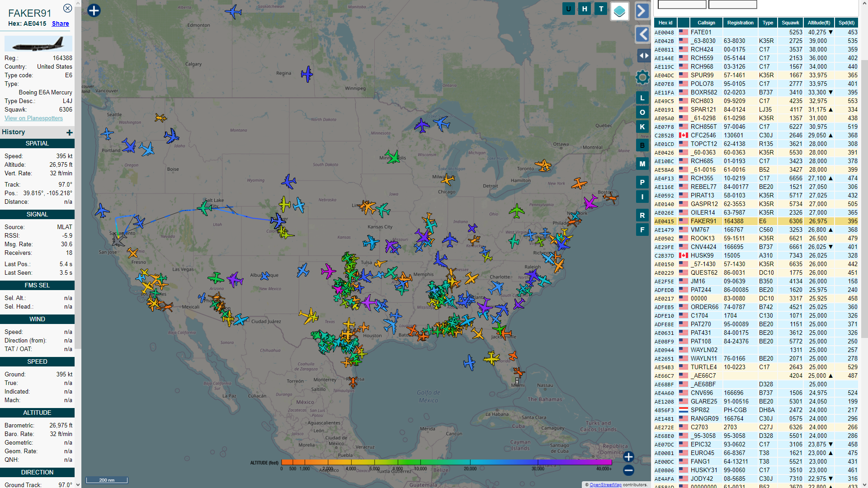The image size is (868, 488).
Task: Click the orange aircraft icon near Fresno
Action: point(132,253)
